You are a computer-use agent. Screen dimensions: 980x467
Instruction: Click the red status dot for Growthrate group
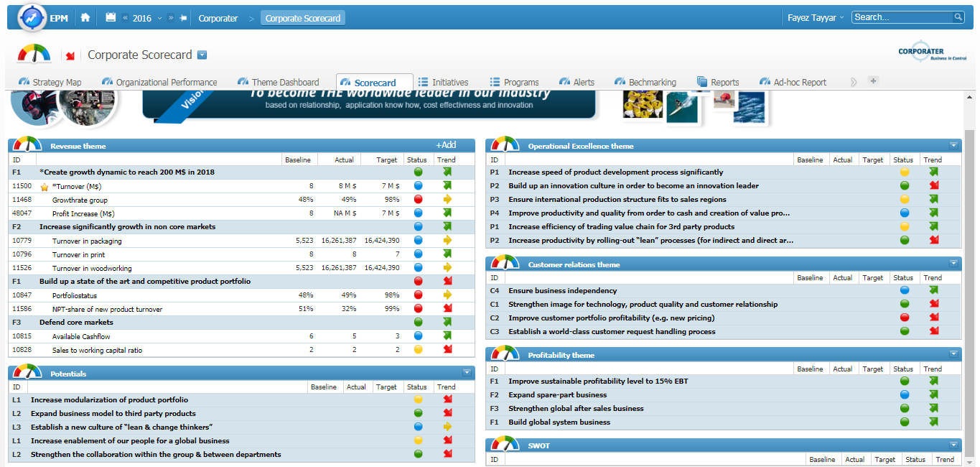coord(418,200)
